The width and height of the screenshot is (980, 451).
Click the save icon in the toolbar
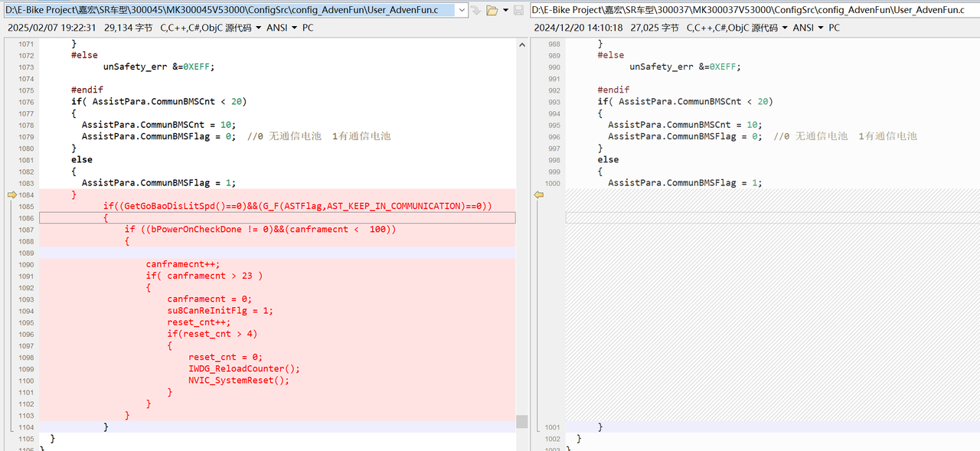(518, 10)
